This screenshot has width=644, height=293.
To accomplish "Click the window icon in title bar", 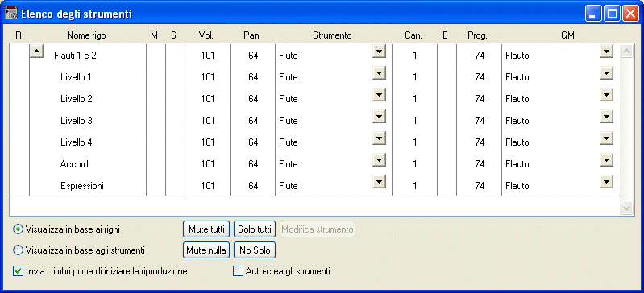I will (10, 14).
